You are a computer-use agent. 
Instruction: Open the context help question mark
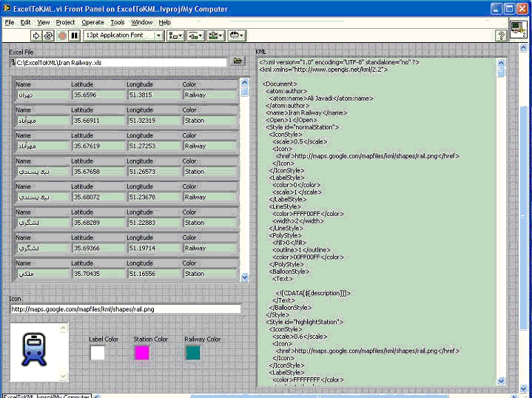(x=501, y=36)
